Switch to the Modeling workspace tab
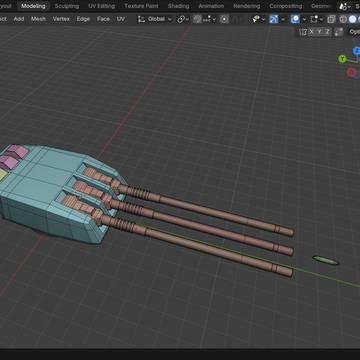The height and width of the screenshot is (360, 360). [x=33, y=6]
